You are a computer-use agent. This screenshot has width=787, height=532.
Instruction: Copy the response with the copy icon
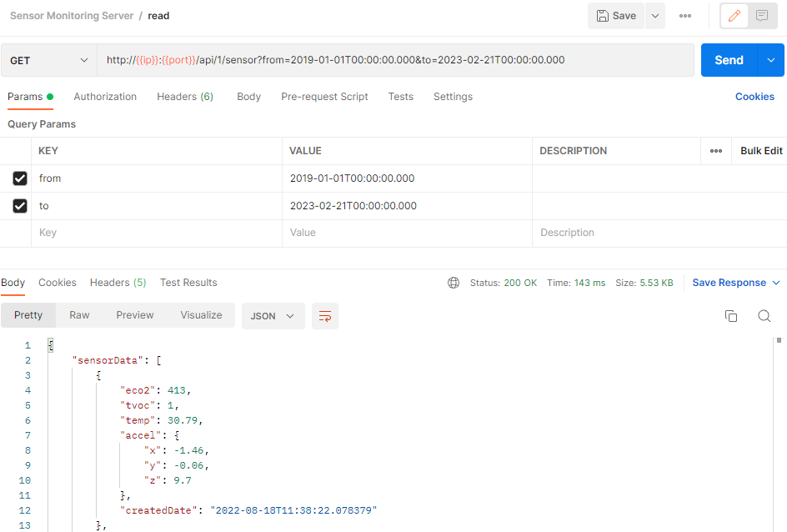731,316
